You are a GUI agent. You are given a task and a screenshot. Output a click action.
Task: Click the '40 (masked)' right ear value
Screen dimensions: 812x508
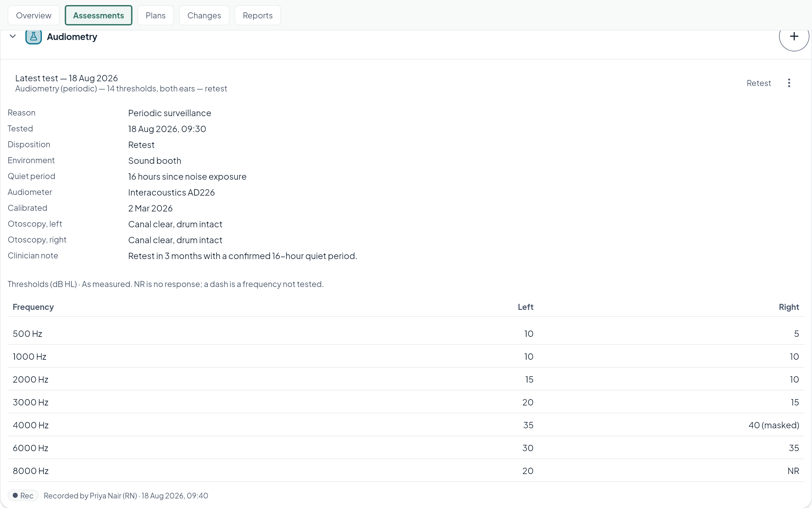tap(774, 425)
